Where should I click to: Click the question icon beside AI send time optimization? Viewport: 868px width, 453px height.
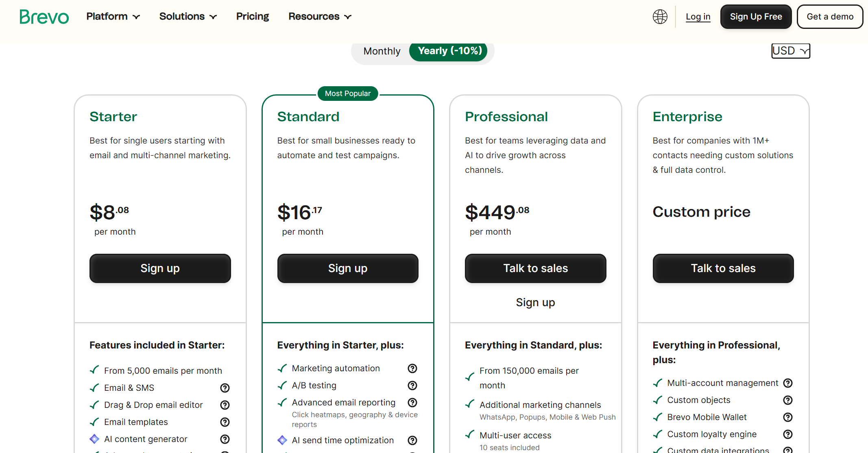click(x=412, y=440)
